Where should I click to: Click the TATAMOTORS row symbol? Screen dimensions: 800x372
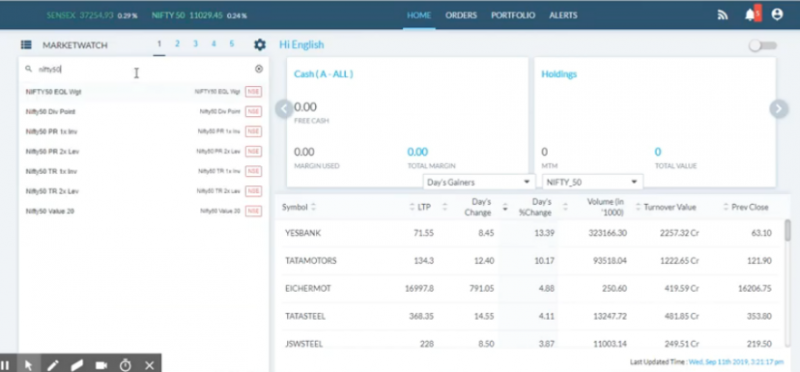(311, 261)
